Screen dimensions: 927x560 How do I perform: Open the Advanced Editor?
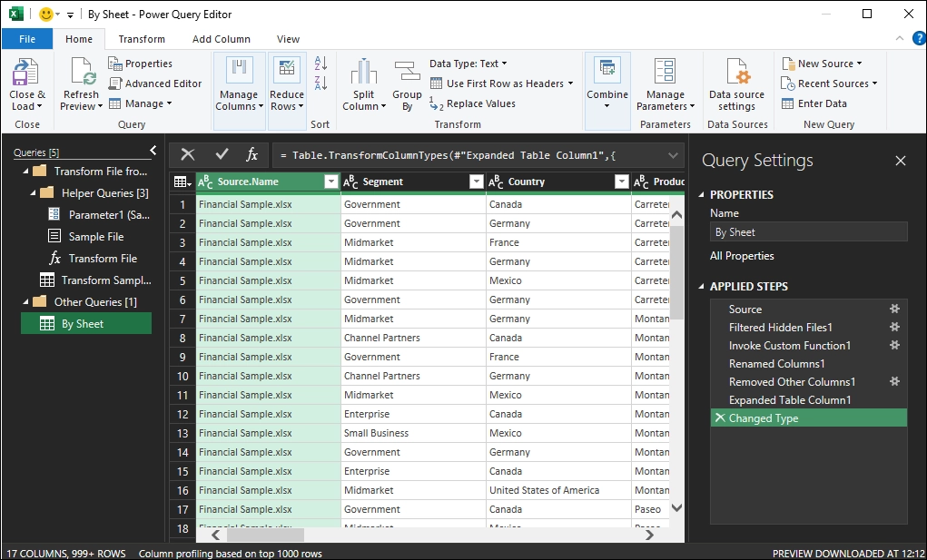pyautogui.click(x=155, y=84)
